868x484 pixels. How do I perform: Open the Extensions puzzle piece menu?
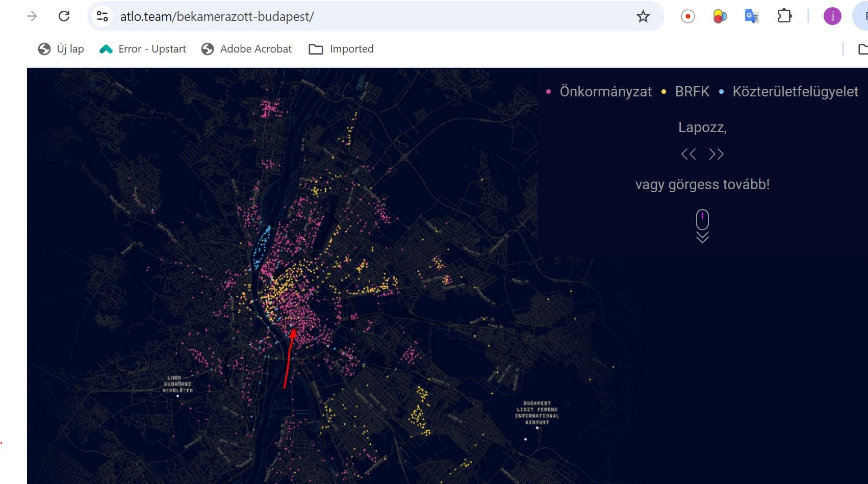tap(784, 16)
